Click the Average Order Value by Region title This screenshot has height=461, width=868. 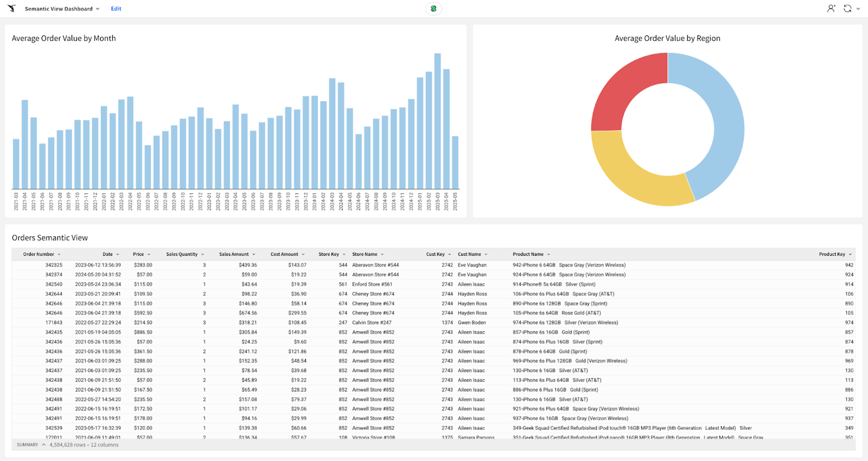(x=668, y=38)
